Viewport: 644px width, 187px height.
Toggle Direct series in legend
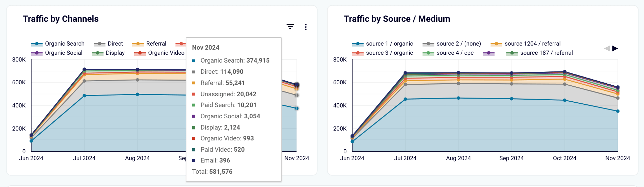pyautogui.click(x=108, y=44)
